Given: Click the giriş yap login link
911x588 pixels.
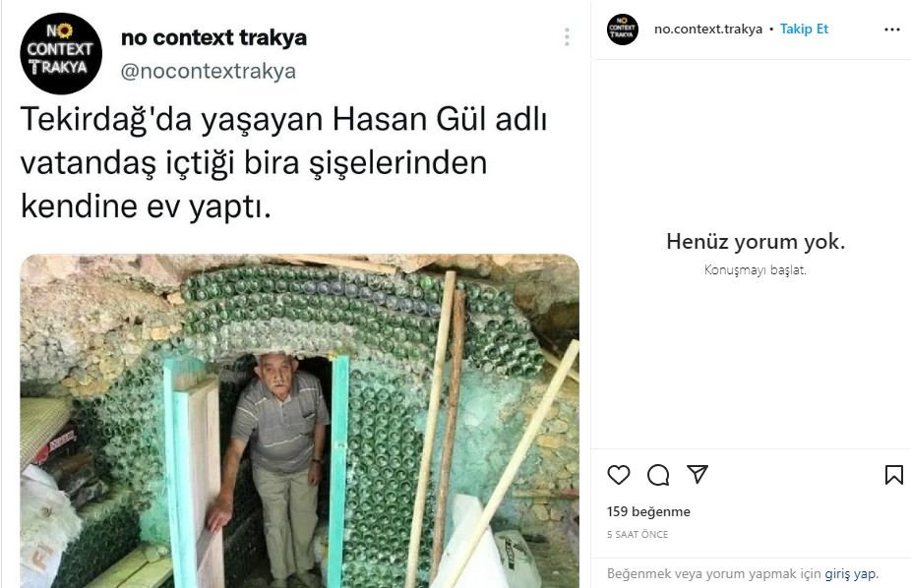Looking at the screenshot, I should click(x=851, y=573).
